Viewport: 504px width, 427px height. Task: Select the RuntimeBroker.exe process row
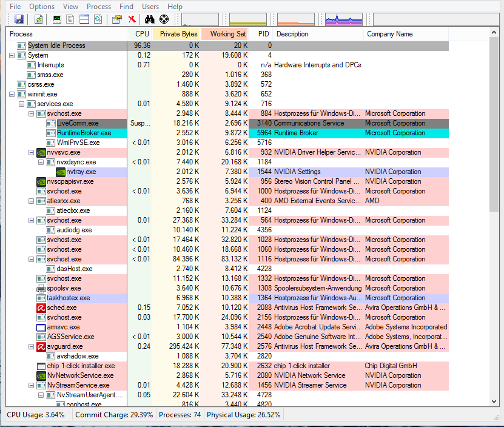pos(227,133)
